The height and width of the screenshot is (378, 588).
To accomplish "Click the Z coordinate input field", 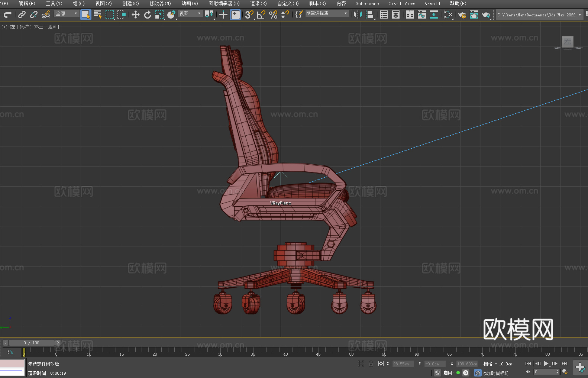I will [x=467, y=364].
